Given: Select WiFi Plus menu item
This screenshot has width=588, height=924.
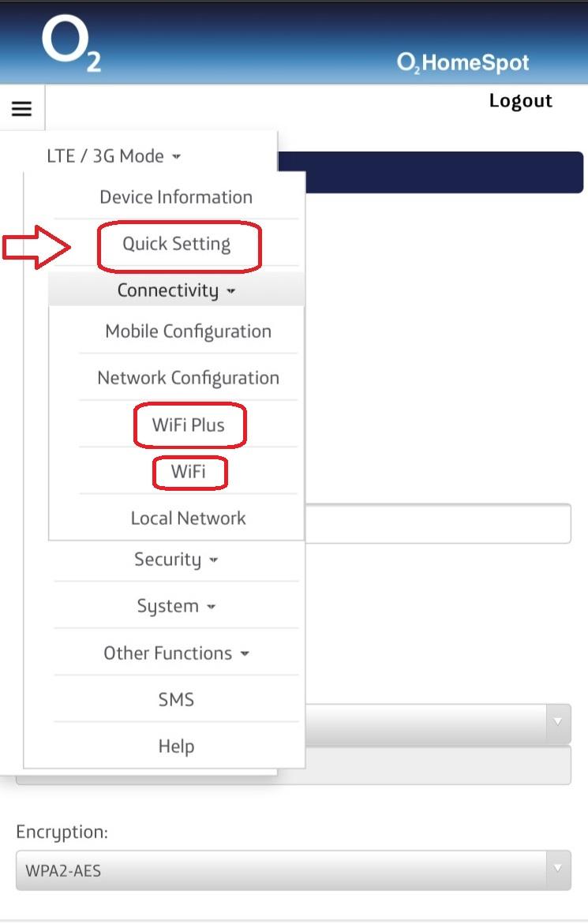Looking at the screenshot, I should [188, 425].
